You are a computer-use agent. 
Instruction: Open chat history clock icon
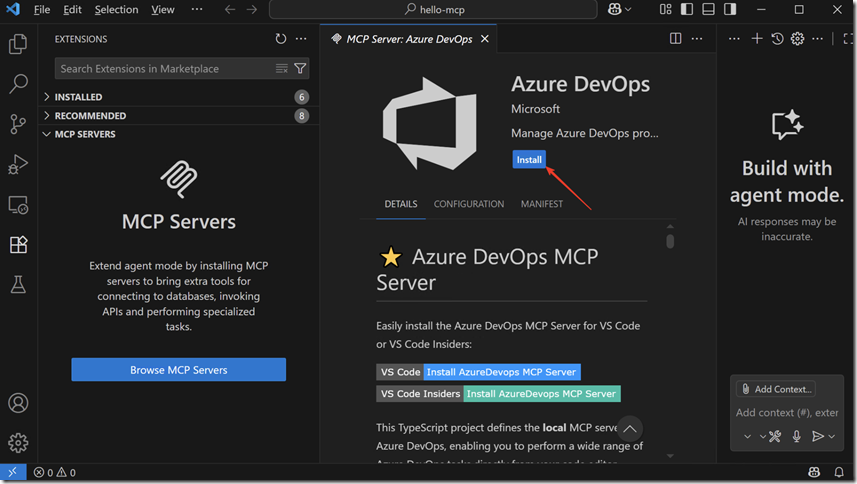(x=777, y=39)
